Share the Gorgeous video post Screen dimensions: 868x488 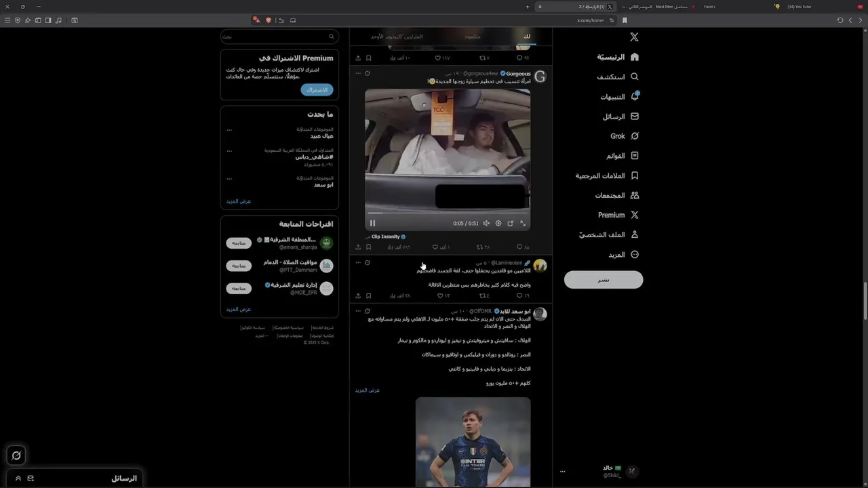click(358, 247)
